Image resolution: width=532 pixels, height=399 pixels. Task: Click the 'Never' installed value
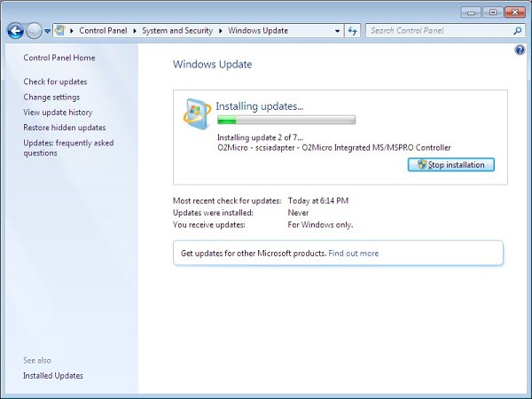(298, 213)
